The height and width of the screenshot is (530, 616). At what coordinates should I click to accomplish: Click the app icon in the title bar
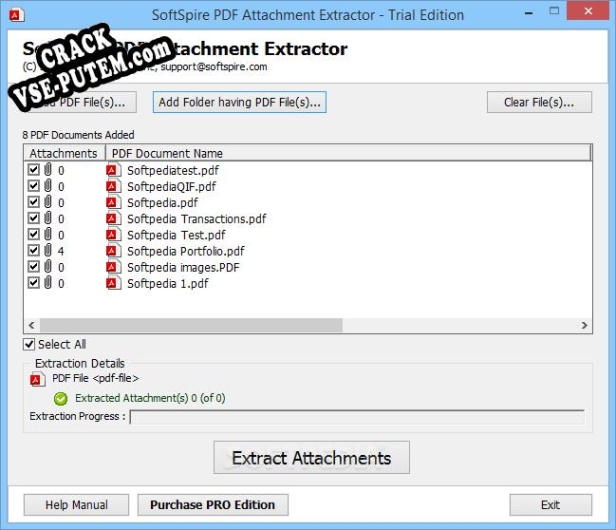tap(14, 15)
